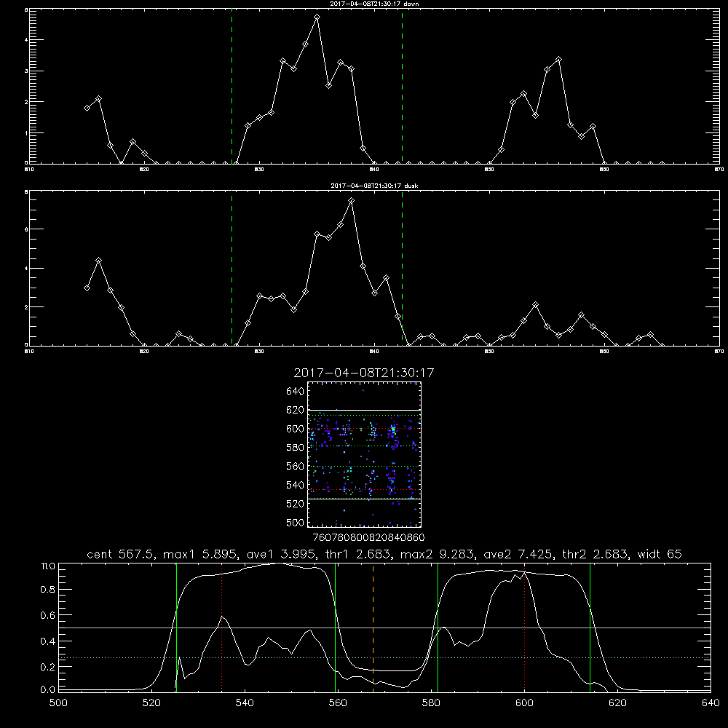728x728 pixels.
Task: Click the green vertical line near 560 in bottom plot
Action: pyautogui.click(x=335, y=628)
